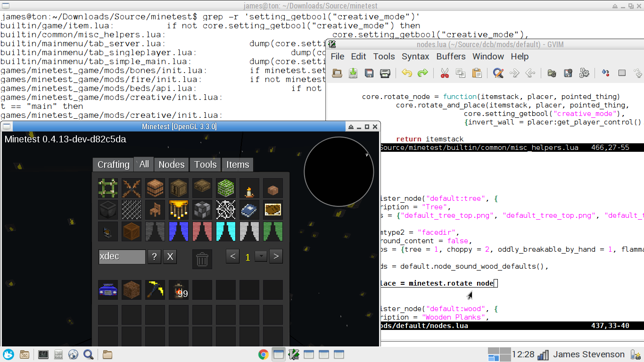
Task: Click the xdec search input field
Action: coord(122,256)
